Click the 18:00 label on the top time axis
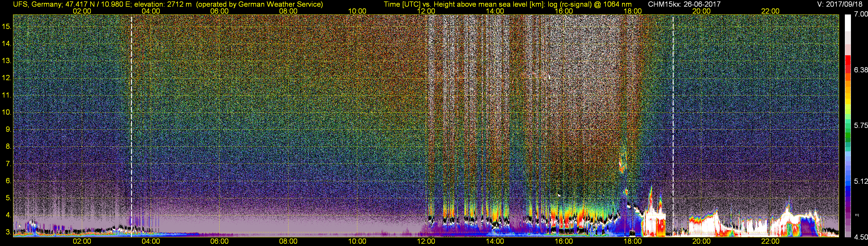 click(x=632, y=11)
